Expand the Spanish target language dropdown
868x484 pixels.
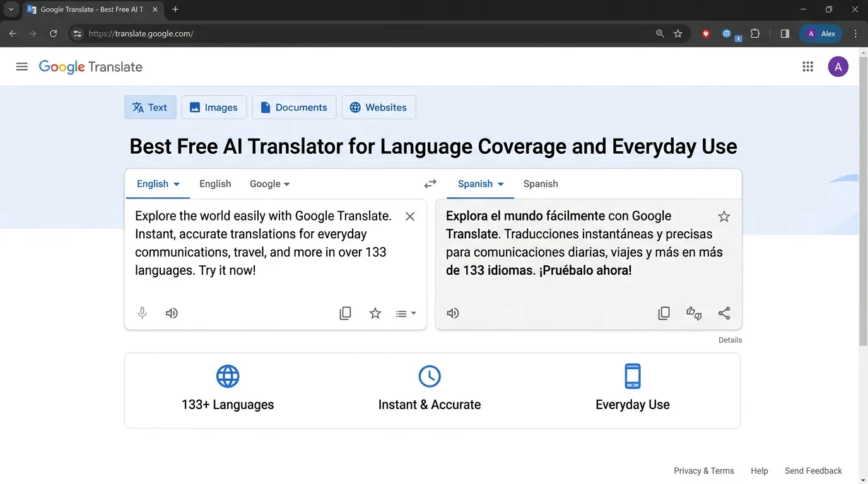pyautogui.click(x=481, y=184)
